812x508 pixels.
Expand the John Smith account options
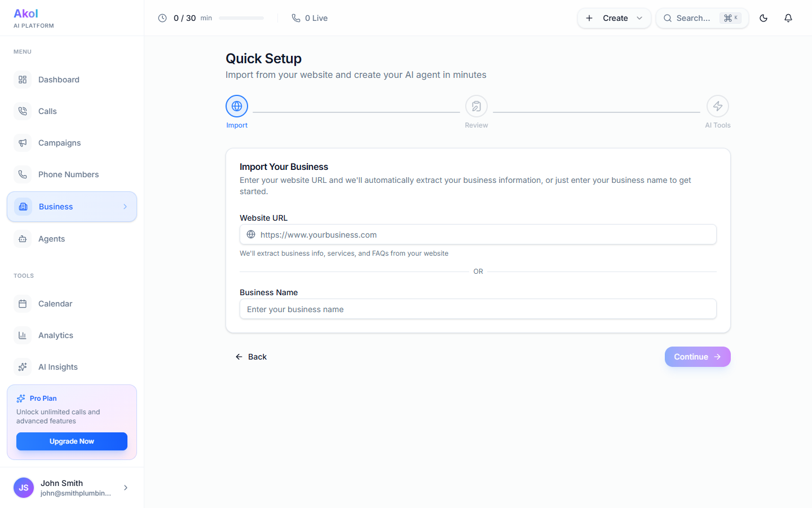[x=125, y=488]
